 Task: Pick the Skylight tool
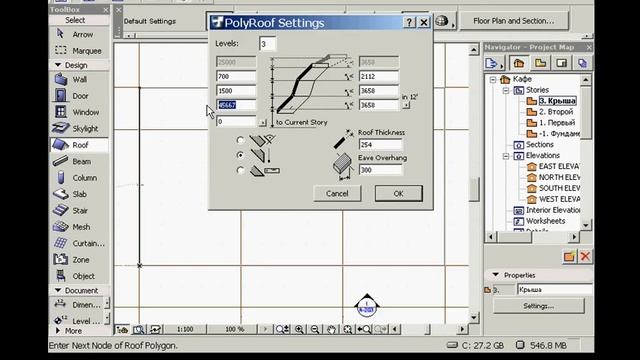(x=79, y=128)
